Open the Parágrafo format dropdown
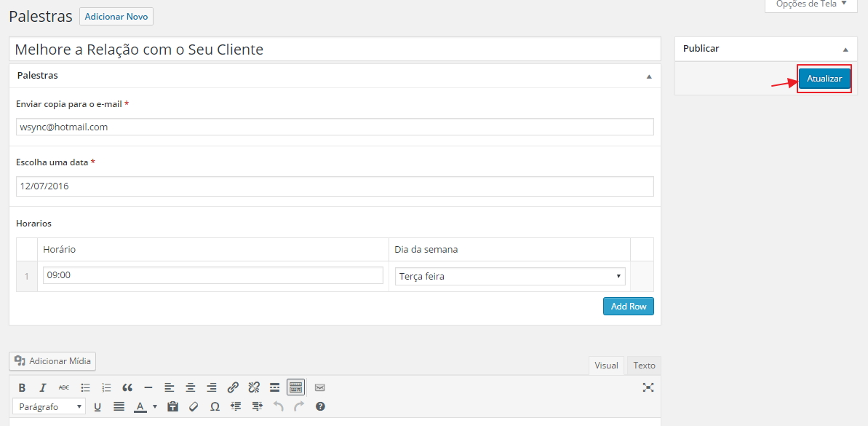868x426 pixels. 49,406
